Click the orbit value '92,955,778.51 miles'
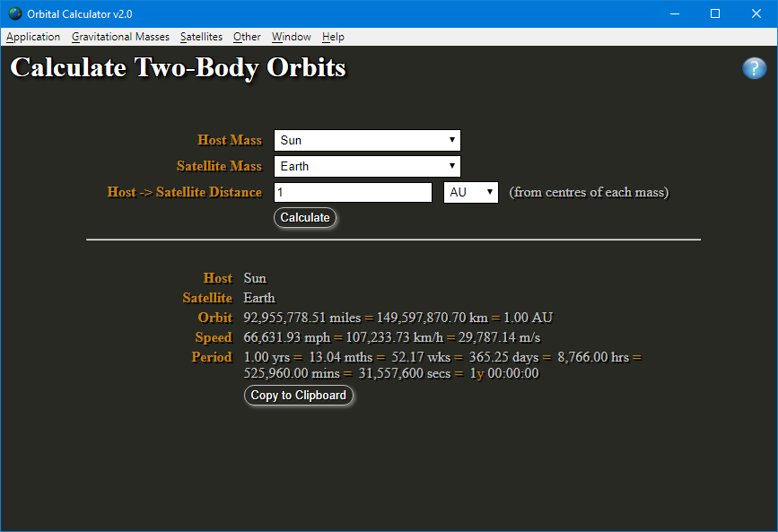Screen dimensions: 778x532 tap(302, 318)
